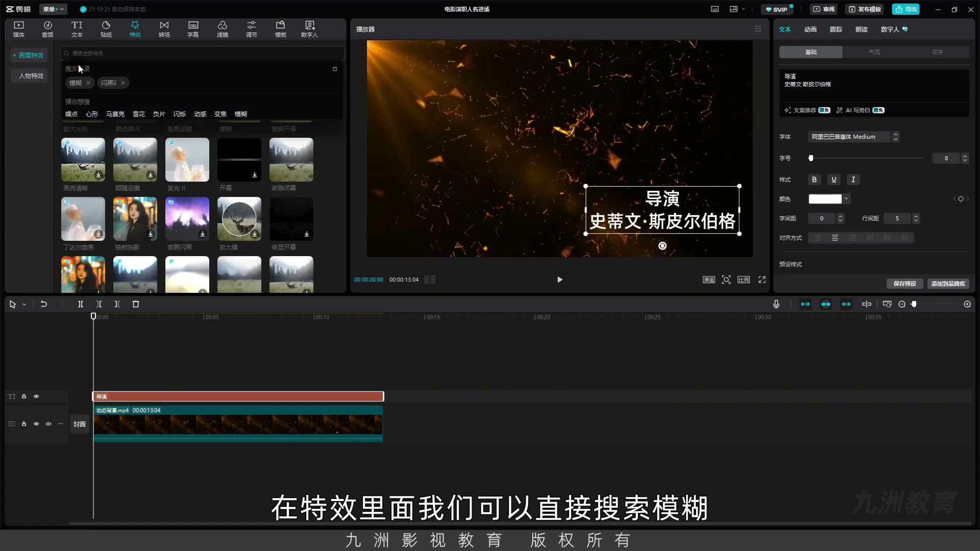Toggle player fullscreen icon
Screen dimensions: 980x551
(x=762, y=280)
